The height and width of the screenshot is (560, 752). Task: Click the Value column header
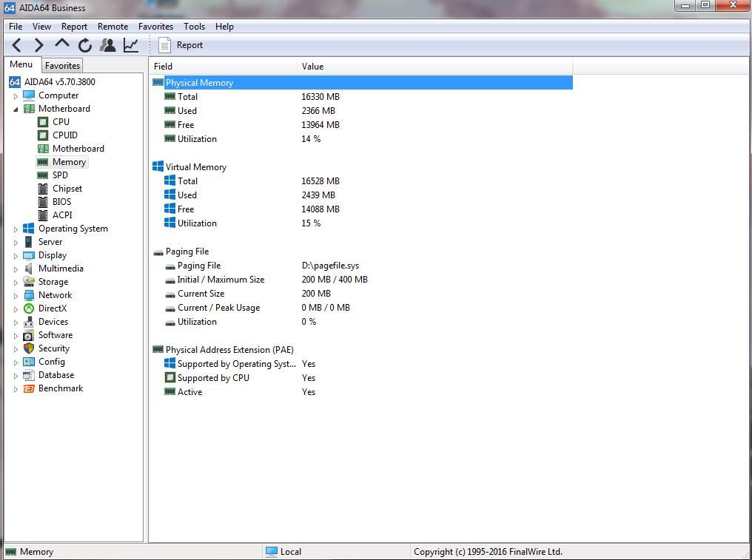(x=435, y=66)
